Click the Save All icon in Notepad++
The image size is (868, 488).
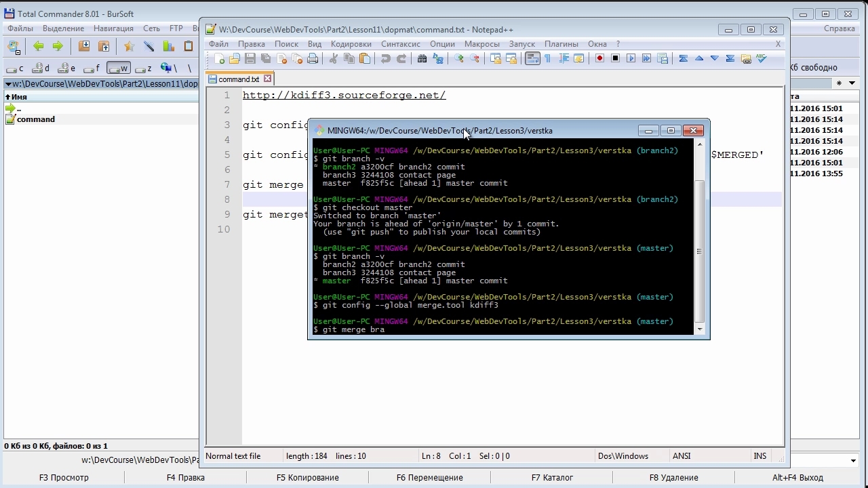[266, 59]
